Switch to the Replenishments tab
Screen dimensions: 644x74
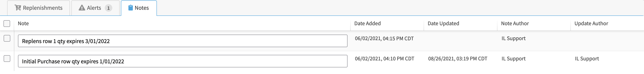pyautogui.click(x=39, y=8)
